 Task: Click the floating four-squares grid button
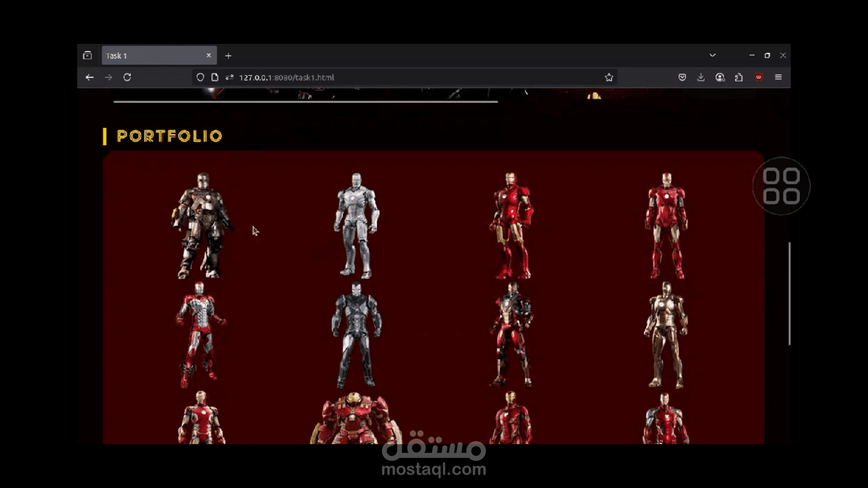coord(781,186)
